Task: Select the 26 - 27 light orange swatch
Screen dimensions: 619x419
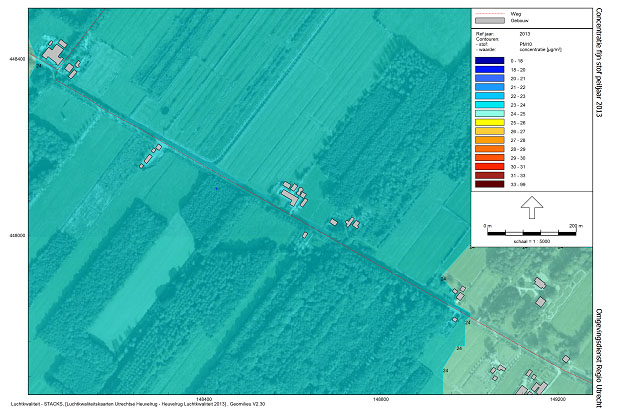Action: pos(490,131)
